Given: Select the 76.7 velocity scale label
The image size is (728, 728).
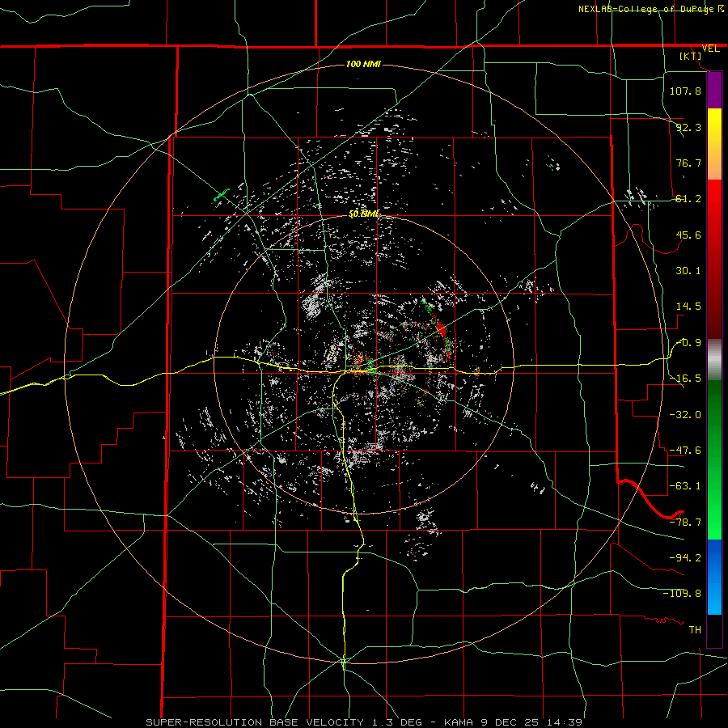Looking at the screenshot, I should 688,163.
